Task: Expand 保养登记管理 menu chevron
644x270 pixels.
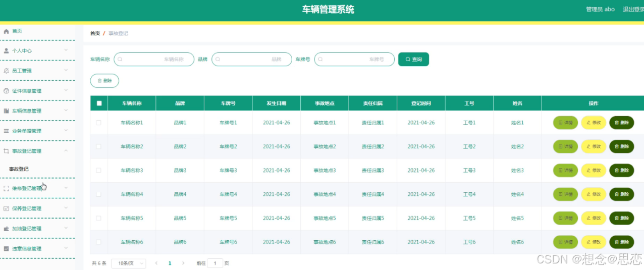Action: pyautogui.click(x=66, y=208)
